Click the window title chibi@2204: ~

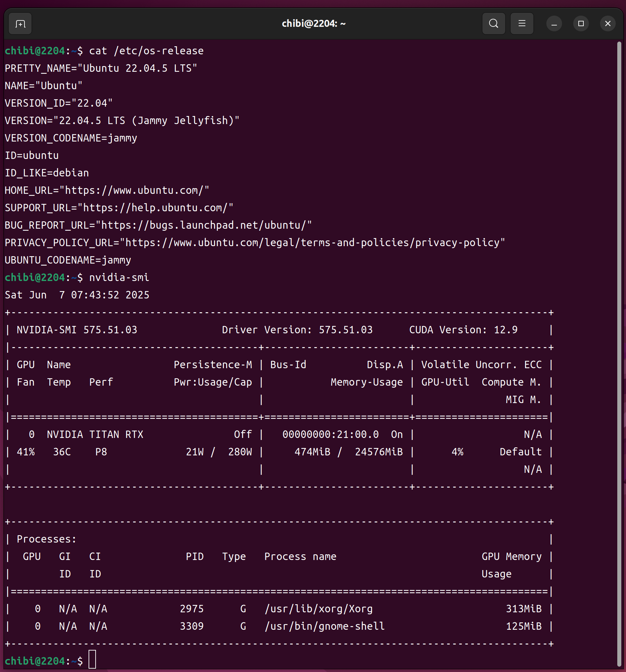[x=313, y=24]
